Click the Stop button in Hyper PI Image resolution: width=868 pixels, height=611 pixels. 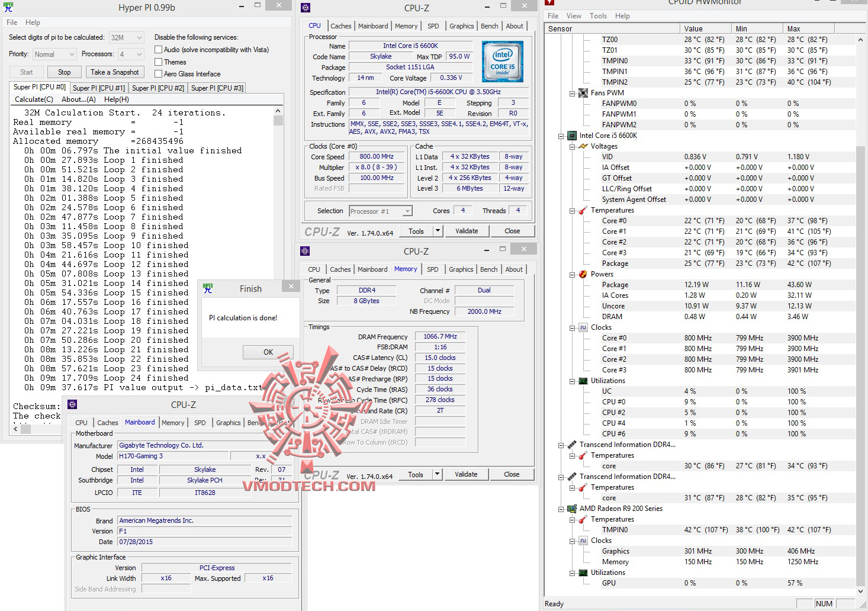65,72
